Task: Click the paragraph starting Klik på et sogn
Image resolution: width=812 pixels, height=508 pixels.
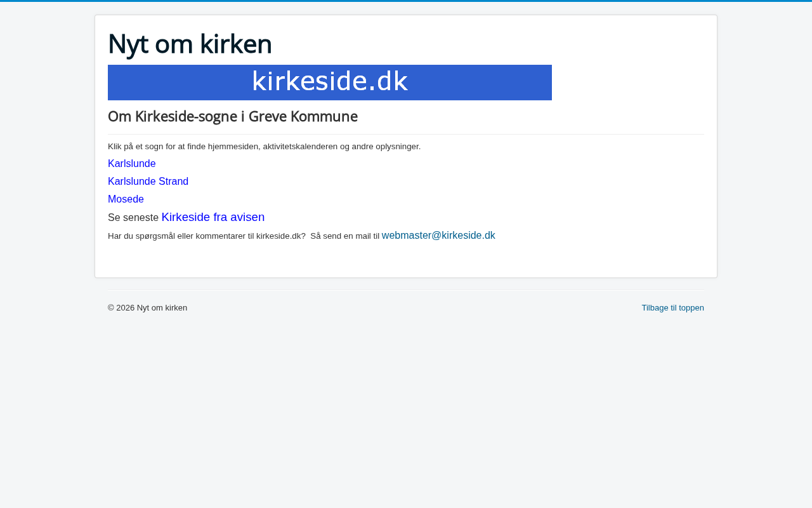Action: click(264, 147)
